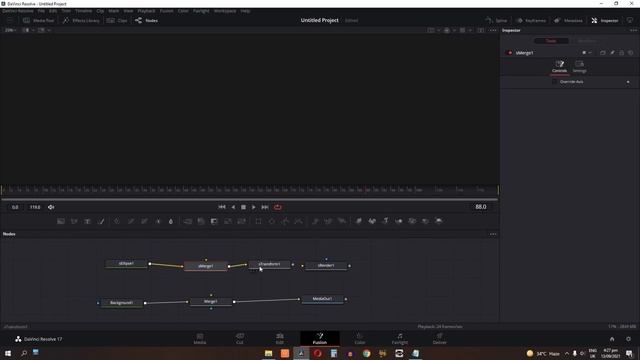Toggle loop playback button
Screen dimensions: 640x360
[278, 207]
